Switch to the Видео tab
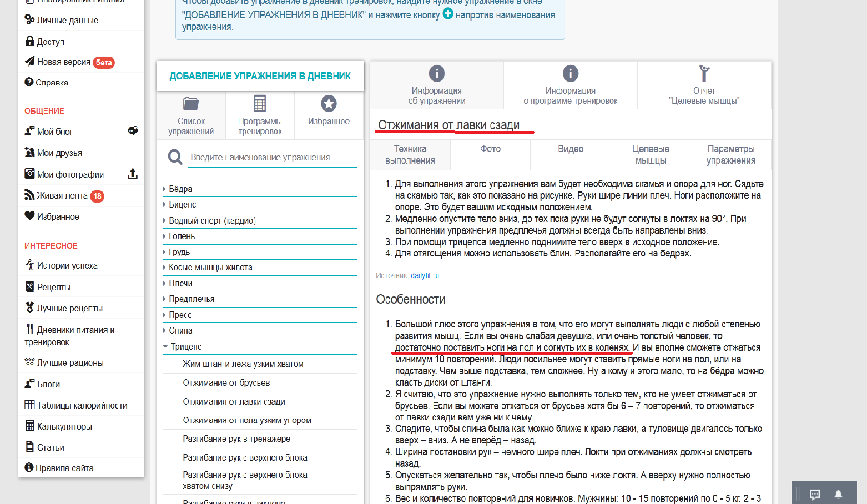The width and height of the screenshot is (867, 504). [571, 149]
